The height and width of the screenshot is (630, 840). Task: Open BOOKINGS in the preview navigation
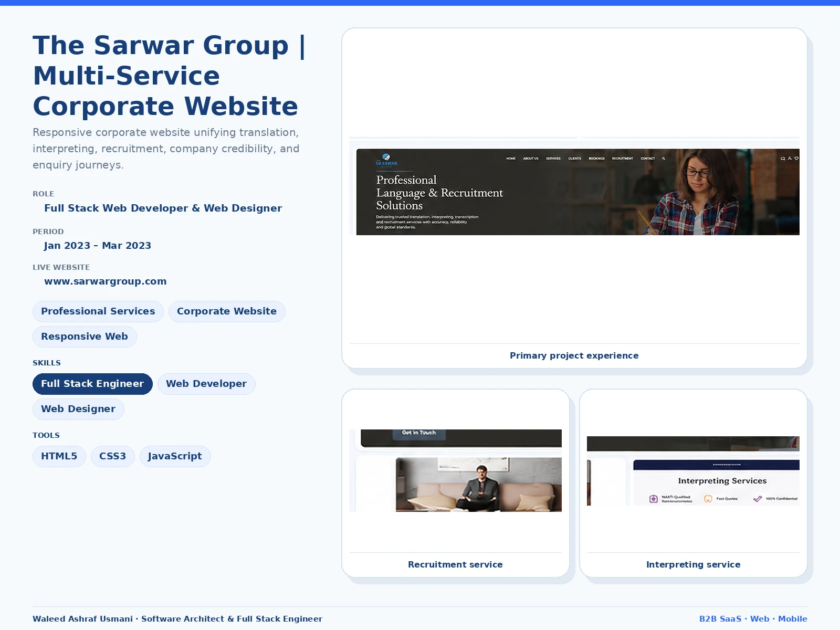[597, 158]
